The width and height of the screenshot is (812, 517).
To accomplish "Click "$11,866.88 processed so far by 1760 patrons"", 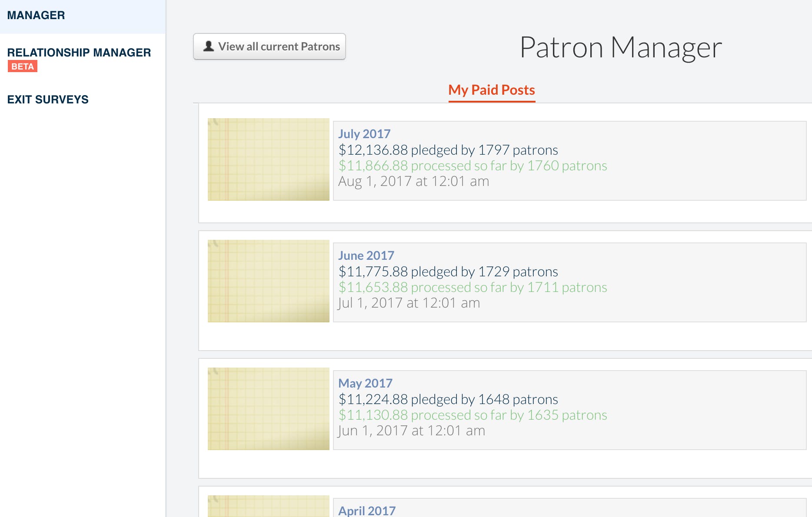I will 473,166.
